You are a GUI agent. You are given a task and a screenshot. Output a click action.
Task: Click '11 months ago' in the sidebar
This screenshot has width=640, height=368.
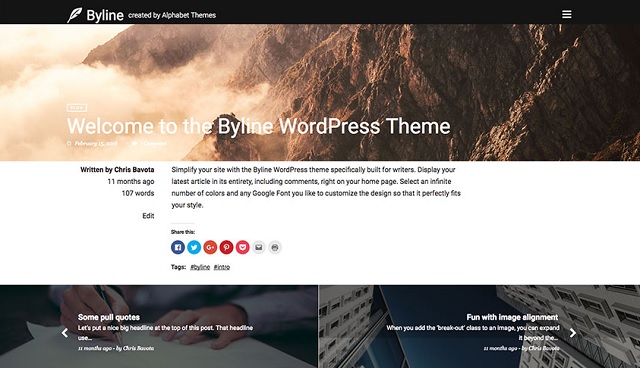point(131,182)
